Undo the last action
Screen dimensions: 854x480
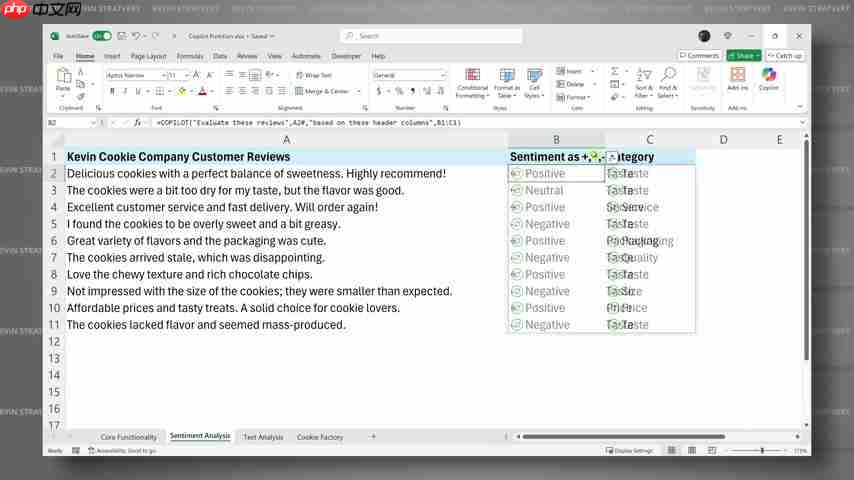tap(136, 36)
